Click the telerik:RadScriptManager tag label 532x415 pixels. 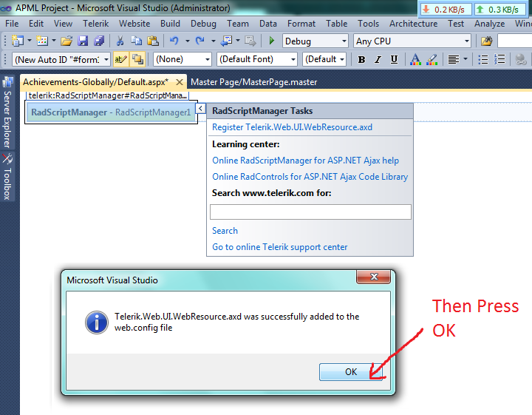tap(107, 95)
